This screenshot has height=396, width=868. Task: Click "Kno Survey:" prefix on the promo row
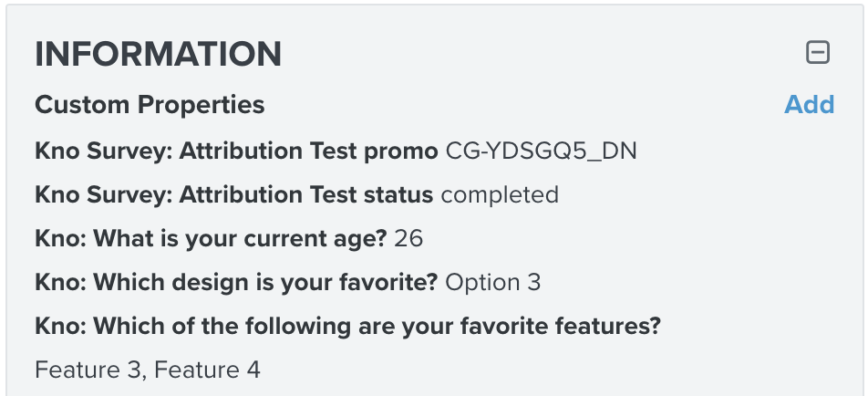coord(104,151)
